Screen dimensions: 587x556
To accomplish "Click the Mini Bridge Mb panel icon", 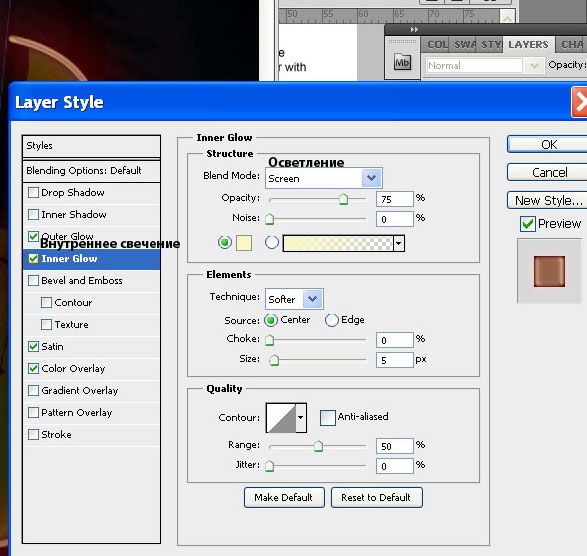I will [x=402, y=62].
